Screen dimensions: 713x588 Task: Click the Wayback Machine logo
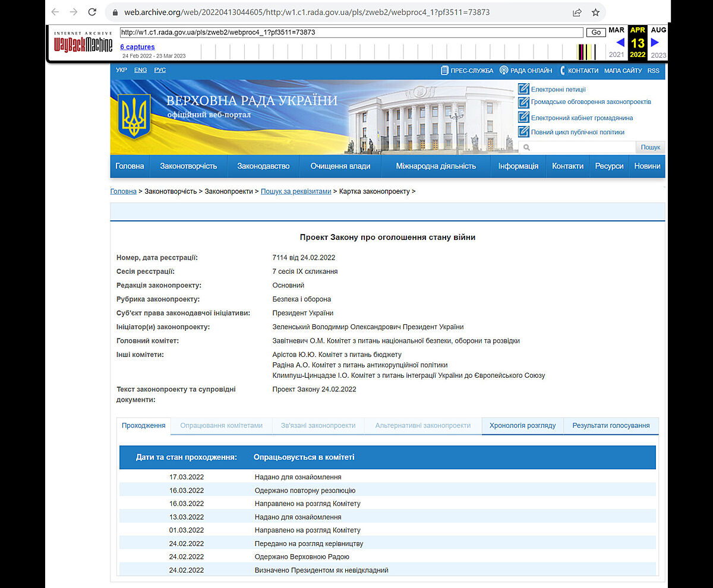click(83, 42)
